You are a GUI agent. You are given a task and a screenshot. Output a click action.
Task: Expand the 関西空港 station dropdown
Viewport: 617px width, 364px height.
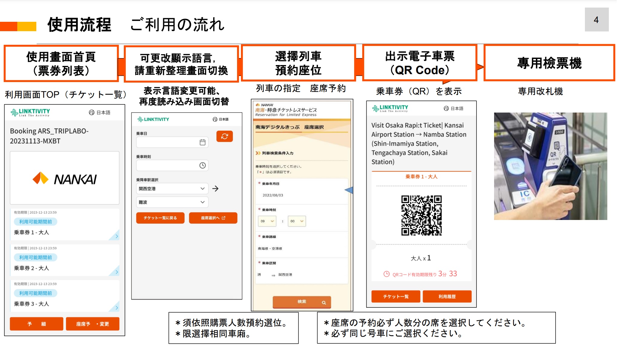[172, 189]
